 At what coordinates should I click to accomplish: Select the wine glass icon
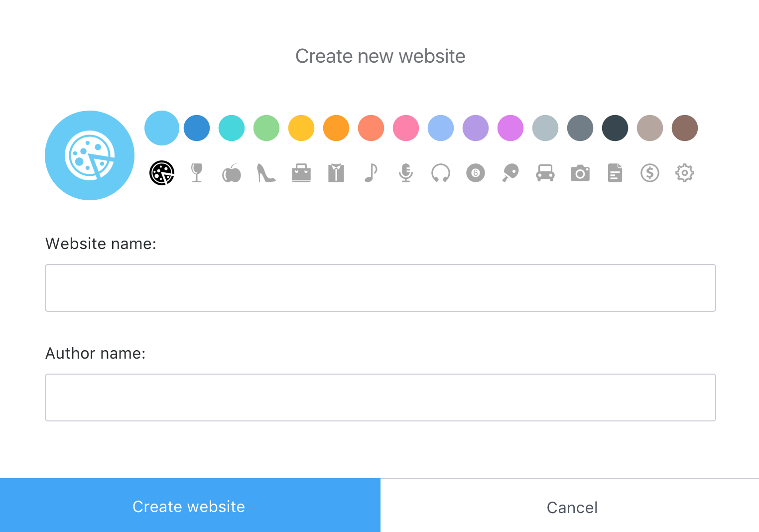coord(197,173)
